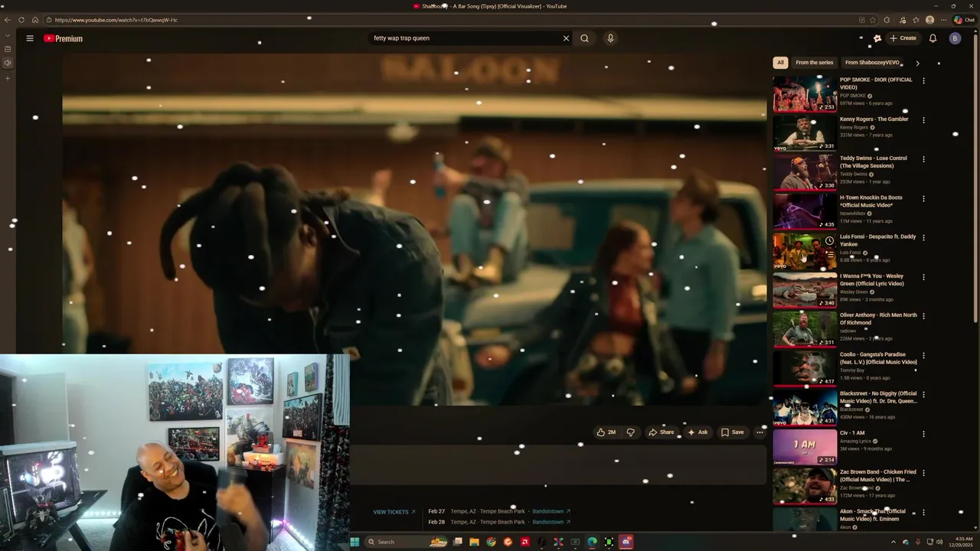Open Discord from taskbar
This screenshot has height=551, width=980.
click(x=626, y=542)
